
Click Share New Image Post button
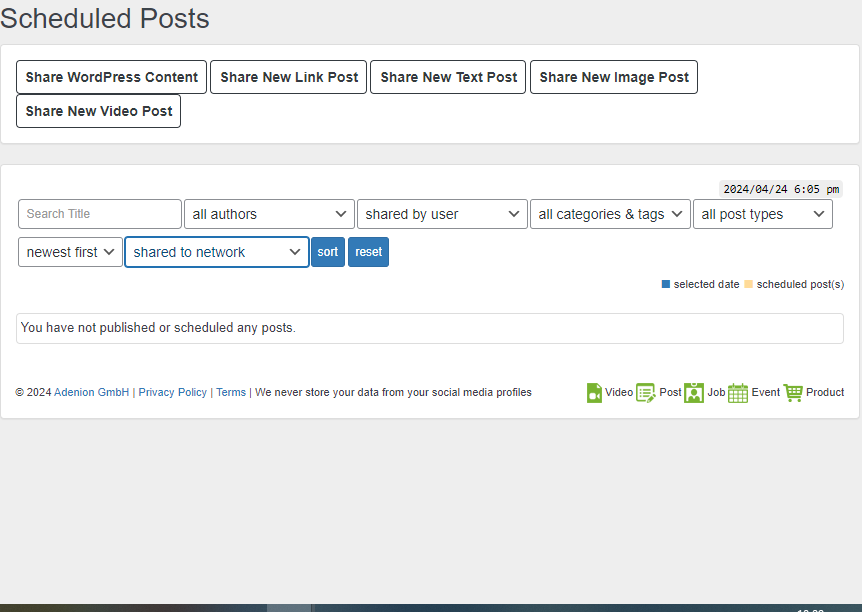coord(613,77)
